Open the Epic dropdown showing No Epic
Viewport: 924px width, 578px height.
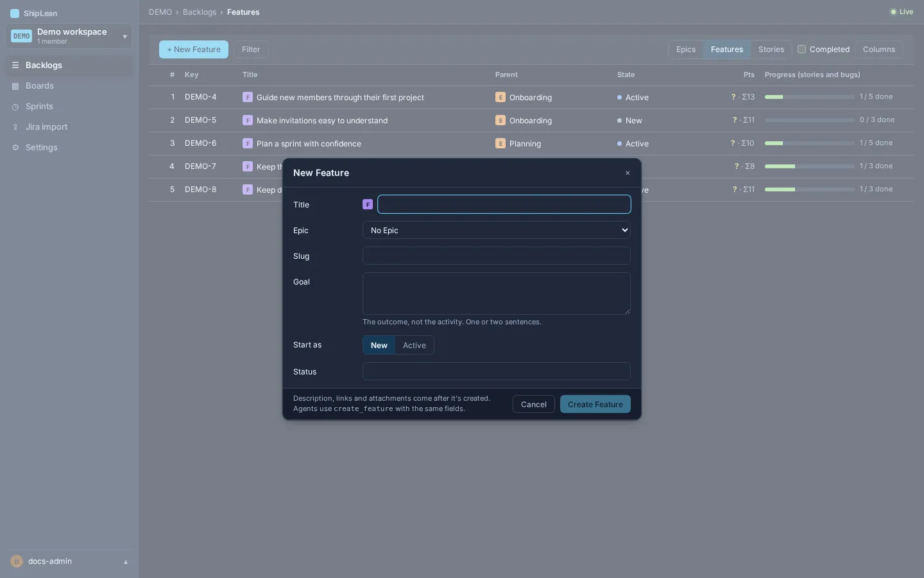pos(497,230)
